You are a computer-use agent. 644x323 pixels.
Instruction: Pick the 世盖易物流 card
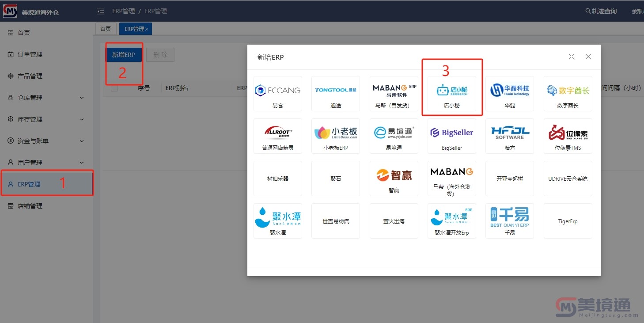tap(336, 221)
